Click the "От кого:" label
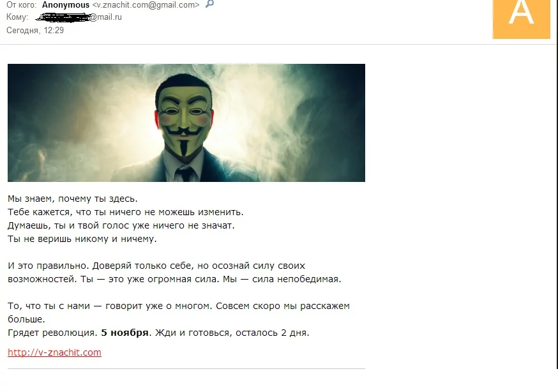558x392 pixels. 21,5
